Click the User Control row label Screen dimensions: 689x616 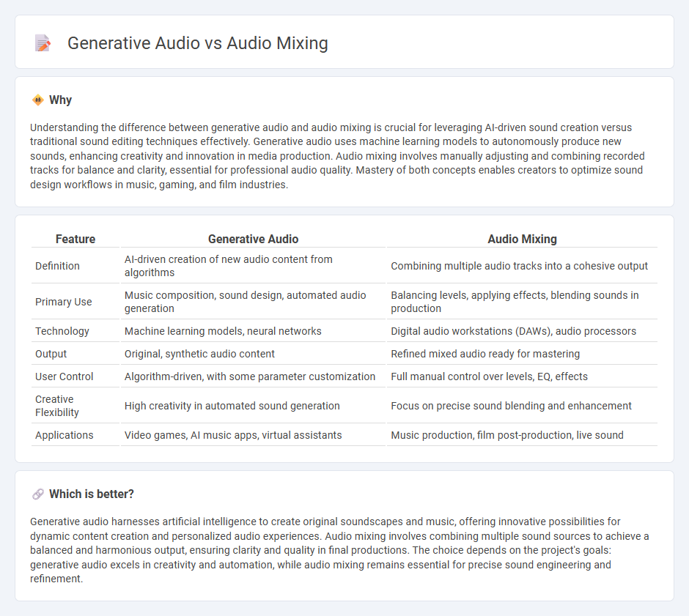click(x=65, y=376)
